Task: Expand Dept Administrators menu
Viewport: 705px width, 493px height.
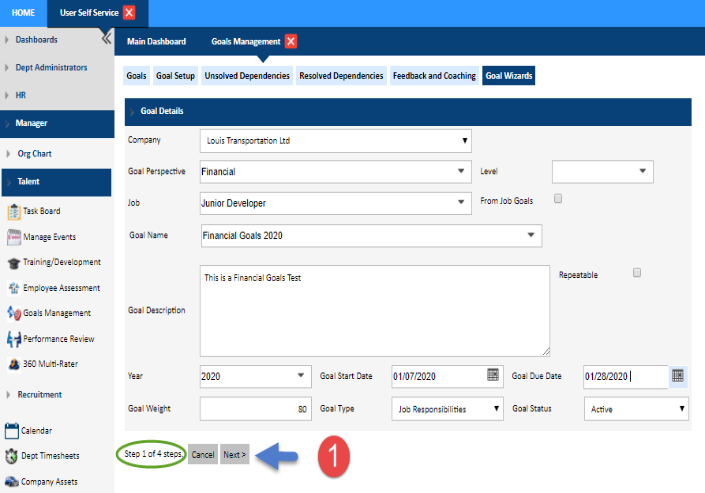Action: point(7,67)
